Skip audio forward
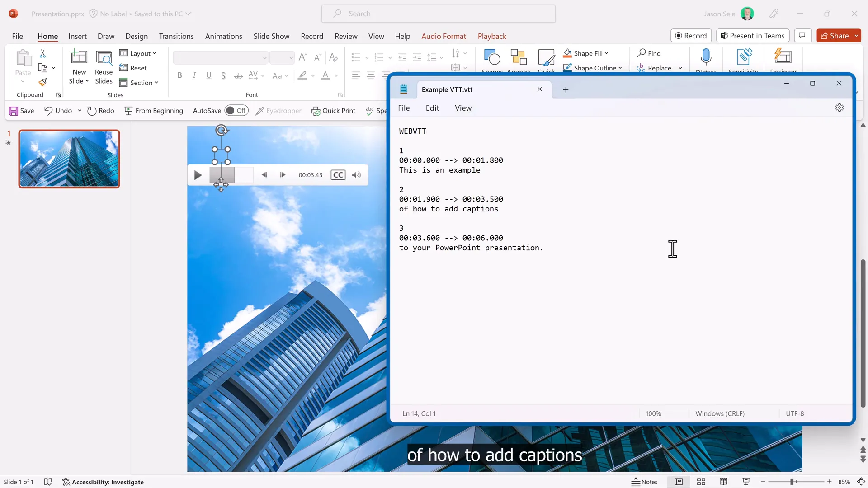This screenshot has height=488, width=868. [283, 175]
